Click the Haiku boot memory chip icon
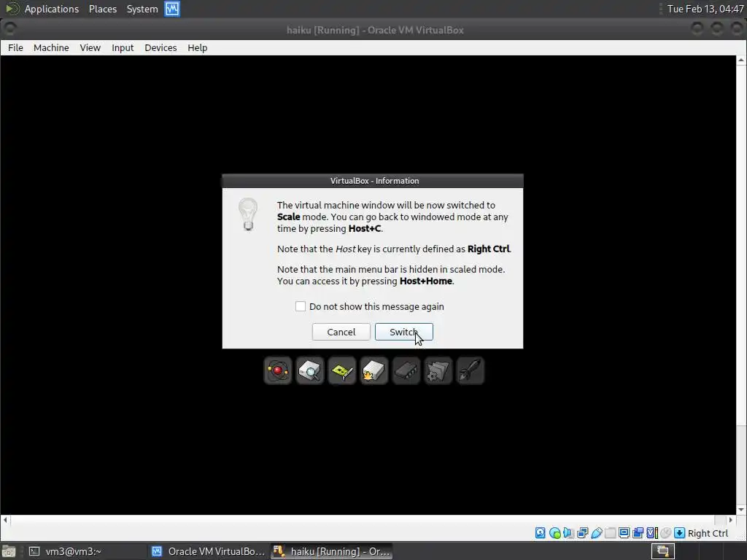 pos(406,370)
